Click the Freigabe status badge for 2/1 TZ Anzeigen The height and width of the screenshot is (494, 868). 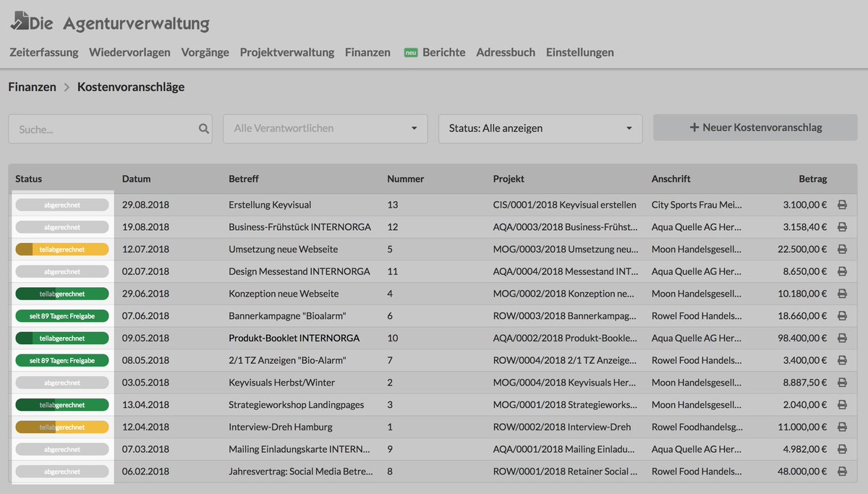coord(62,360)
